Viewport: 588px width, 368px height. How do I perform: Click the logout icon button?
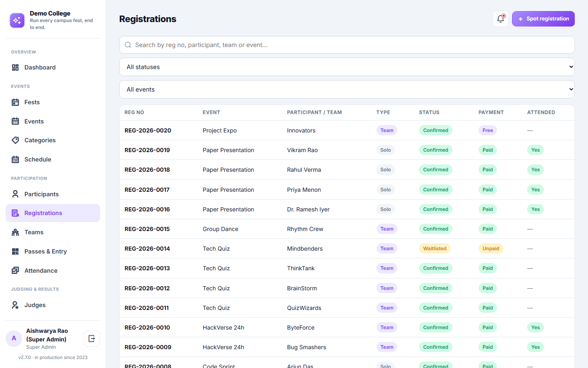(92, 339)
